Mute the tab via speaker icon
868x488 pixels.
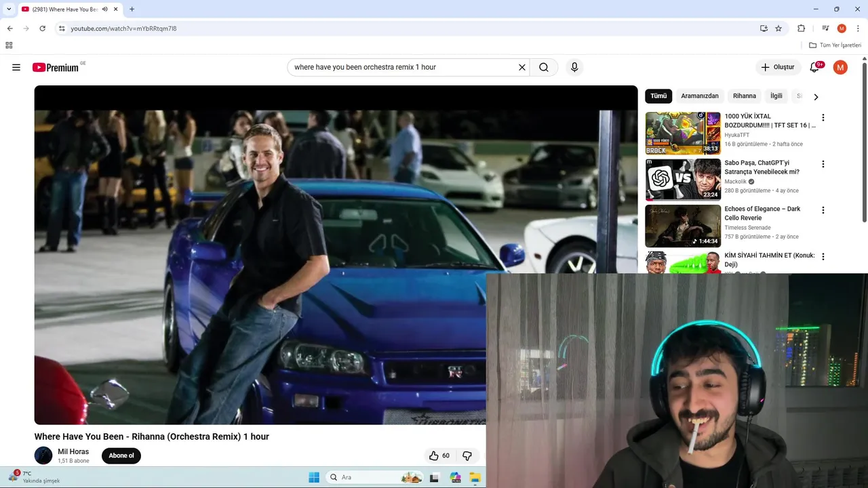pyautogui.click(x=105, y=9)
